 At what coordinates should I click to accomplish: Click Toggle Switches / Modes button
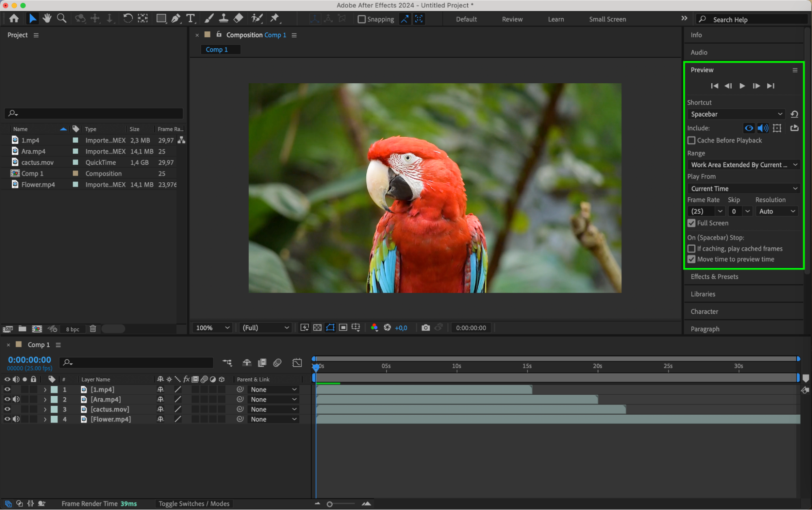pos(194,504)
